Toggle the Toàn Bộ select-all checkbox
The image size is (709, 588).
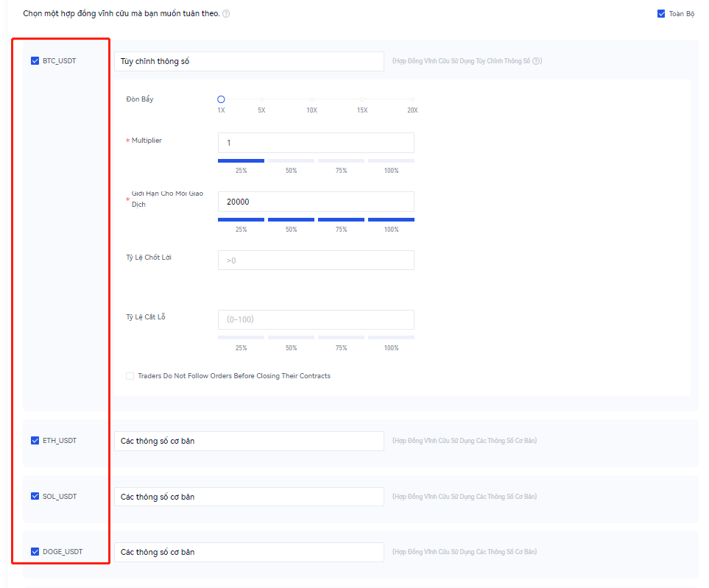(661, 13)
